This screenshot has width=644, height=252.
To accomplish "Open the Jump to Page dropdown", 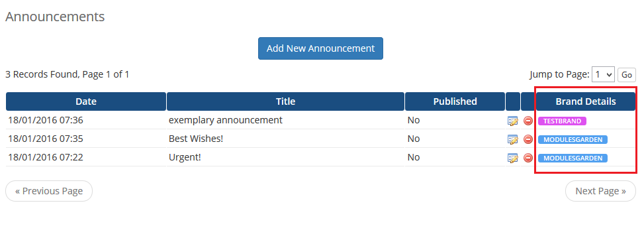I will 603,74.
